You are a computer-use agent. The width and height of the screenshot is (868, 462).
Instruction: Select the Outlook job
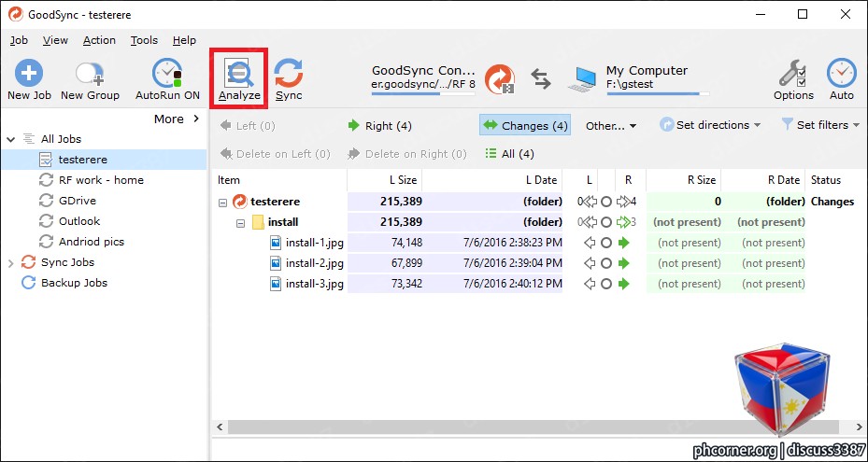(79, 221)
